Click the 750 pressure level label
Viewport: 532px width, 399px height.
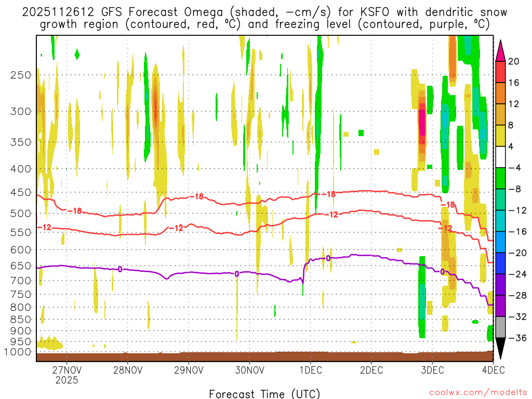[21, 294]
